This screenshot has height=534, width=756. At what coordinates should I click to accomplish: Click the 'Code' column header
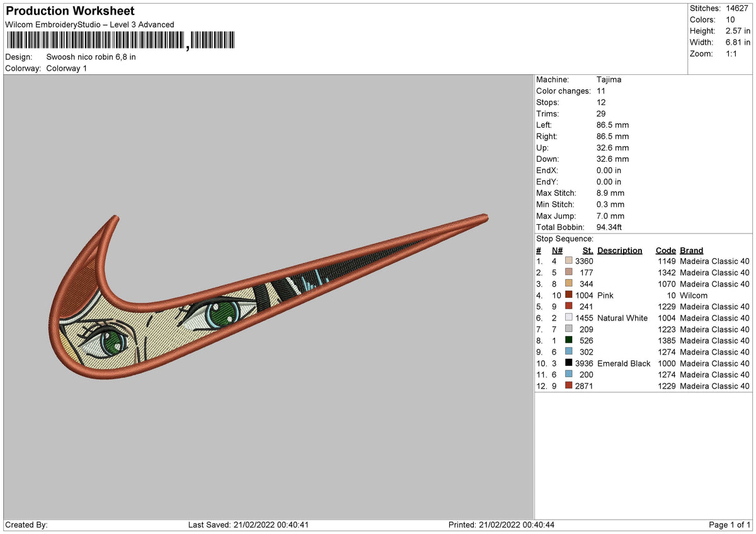[666, 251]
